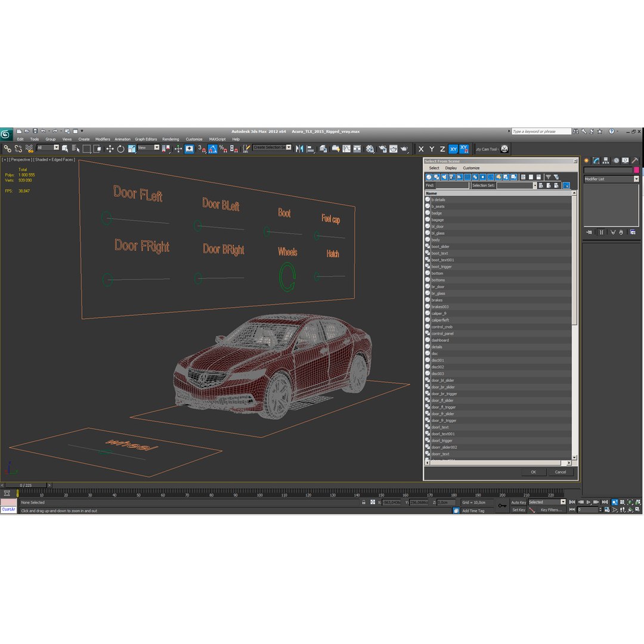Screen dimensions: 644x644
Task: Play the animation
Action: [588, 502]
